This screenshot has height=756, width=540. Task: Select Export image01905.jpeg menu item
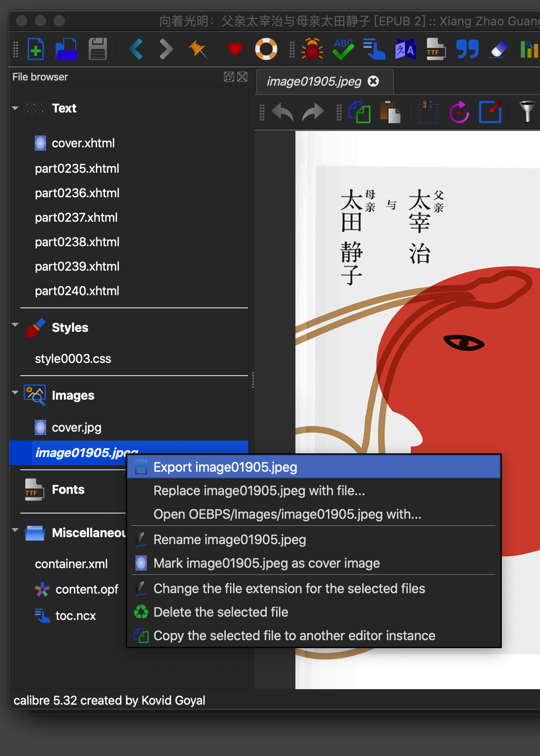coord(314,467)
